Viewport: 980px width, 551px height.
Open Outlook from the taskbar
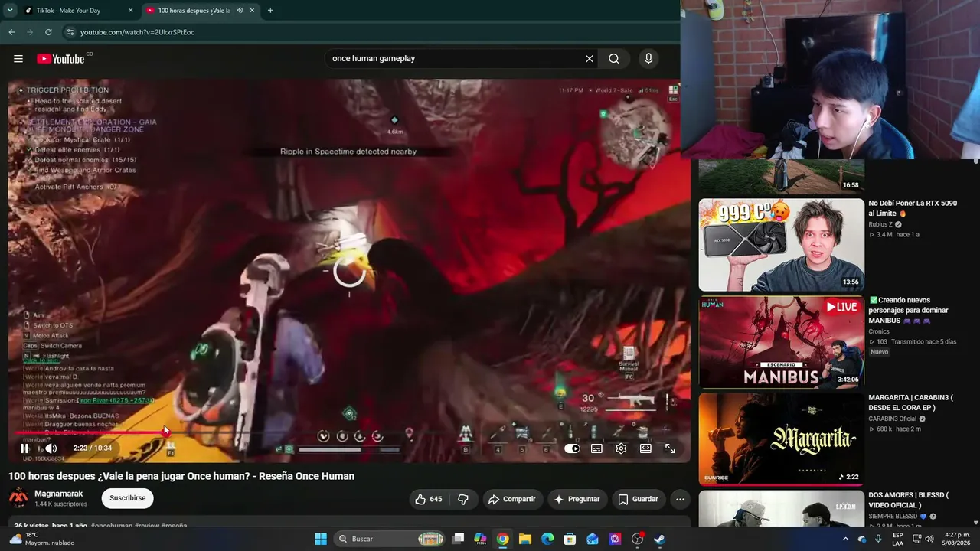pos(593,539)
